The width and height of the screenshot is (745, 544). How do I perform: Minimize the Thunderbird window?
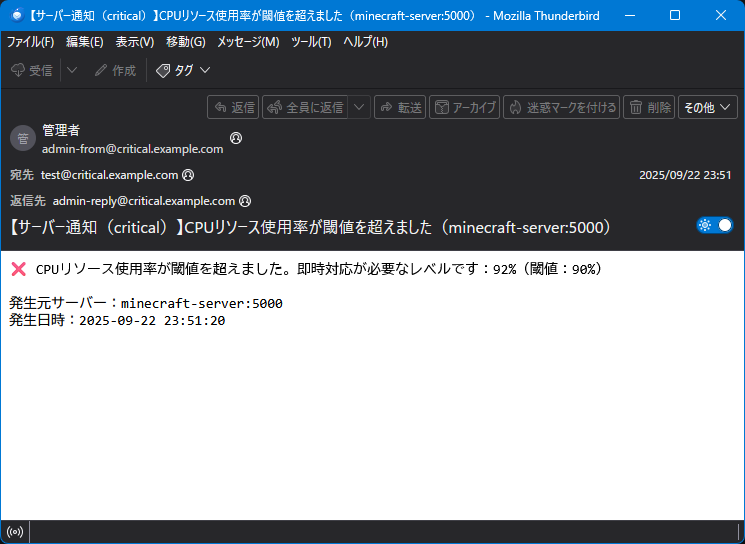coord(630,16)
